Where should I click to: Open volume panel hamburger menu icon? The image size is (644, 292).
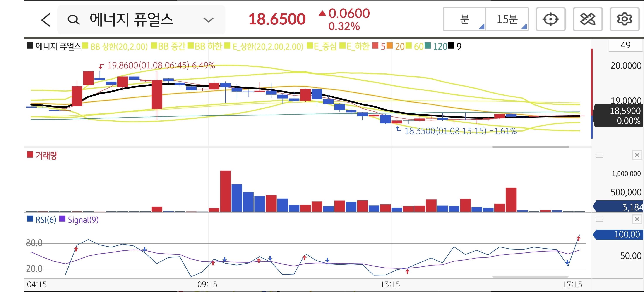pos(599,155)
